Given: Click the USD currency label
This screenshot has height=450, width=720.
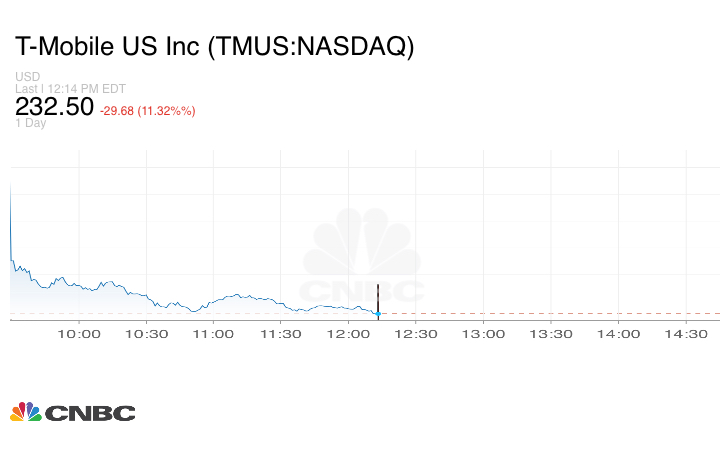Looking at the screenshot, I should coord(27,77).
